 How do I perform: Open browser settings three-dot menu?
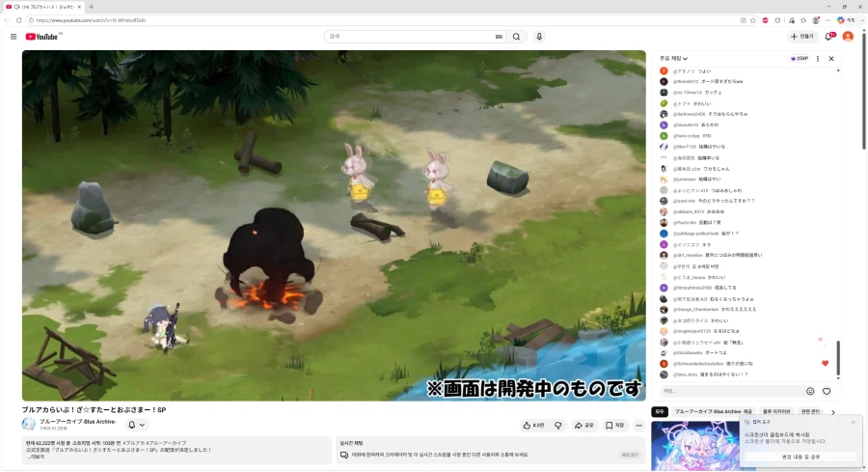828,20
